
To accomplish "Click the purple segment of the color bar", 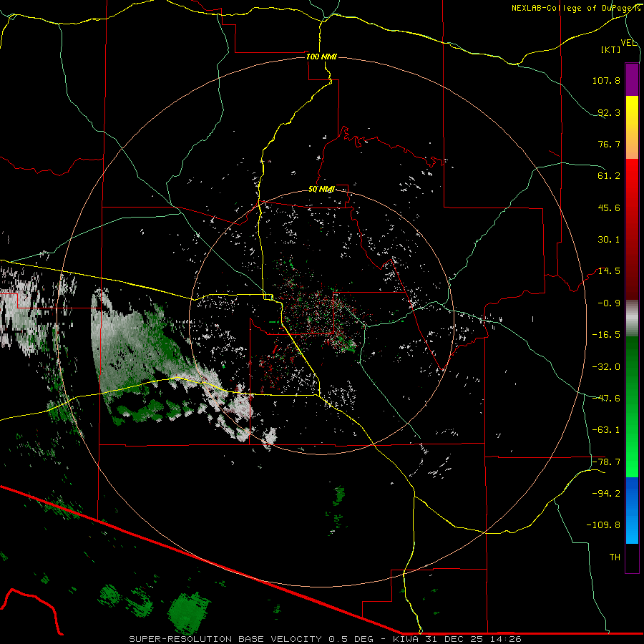I will click(x=632, y=79).
